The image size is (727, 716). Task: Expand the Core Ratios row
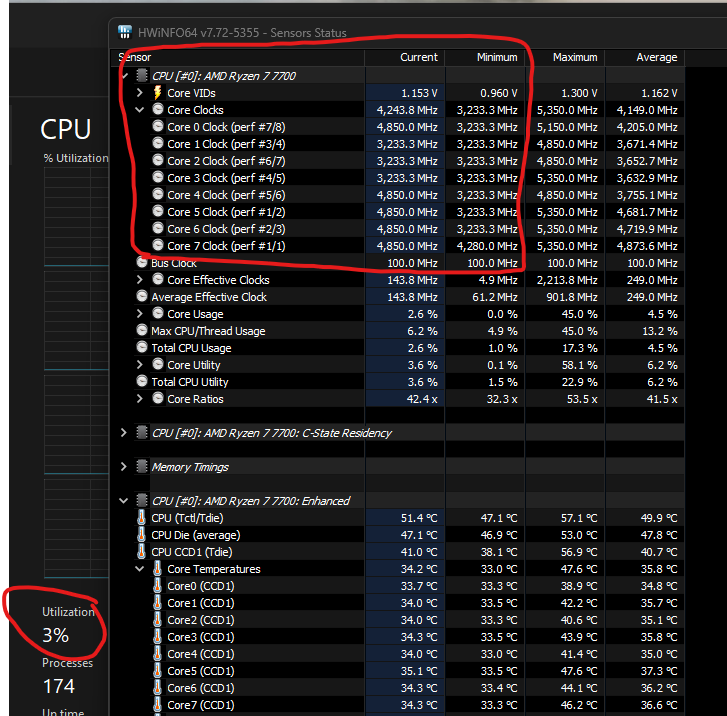click(140, 398)
